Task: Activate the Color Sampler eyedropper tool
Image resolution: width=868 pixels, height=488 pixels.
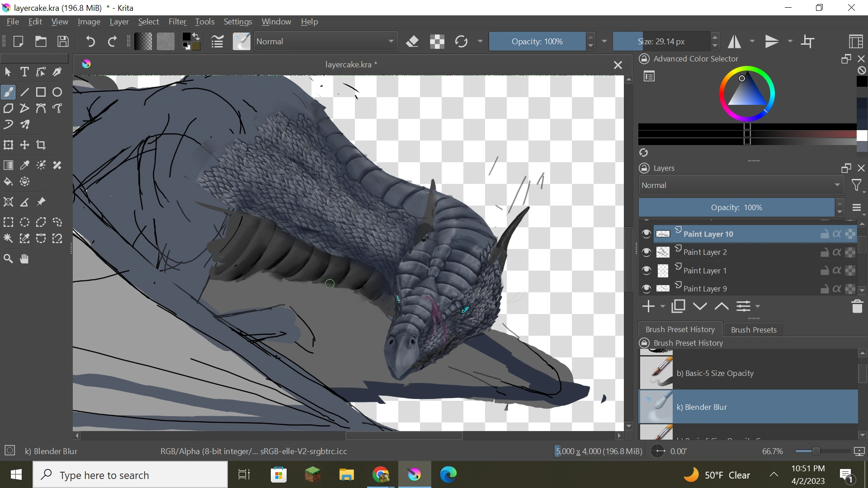Action: point(24,165)
